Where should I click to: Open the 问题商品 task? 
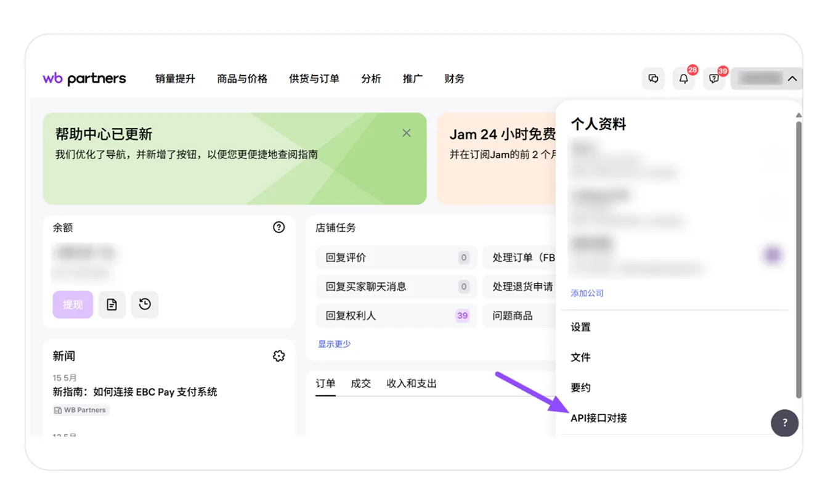[519, 315]
